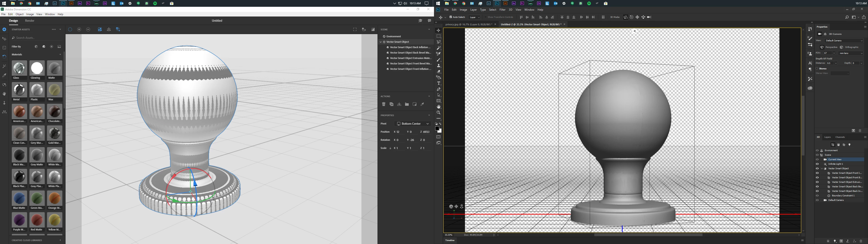This screenshot has height=244, width=868.
Task: Collapse the Vector Smart Object 3D group
Action: (822, 169)
